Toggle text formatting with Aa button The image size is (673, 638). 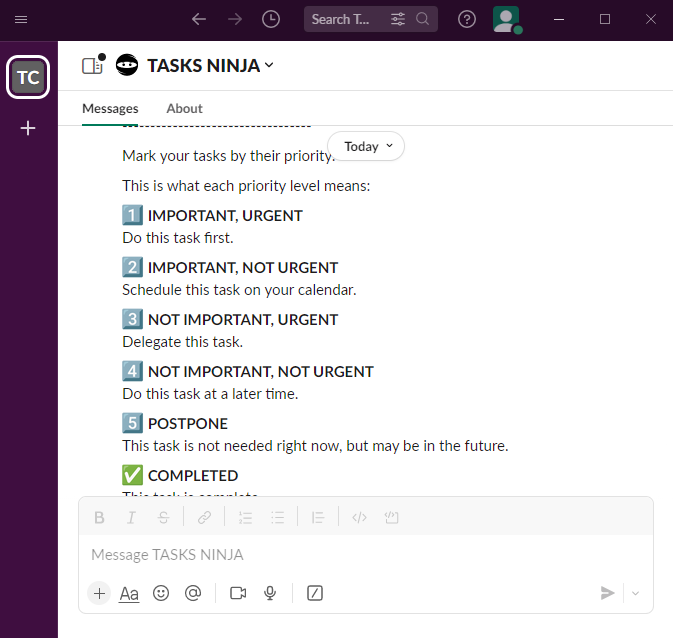(129, 593)
